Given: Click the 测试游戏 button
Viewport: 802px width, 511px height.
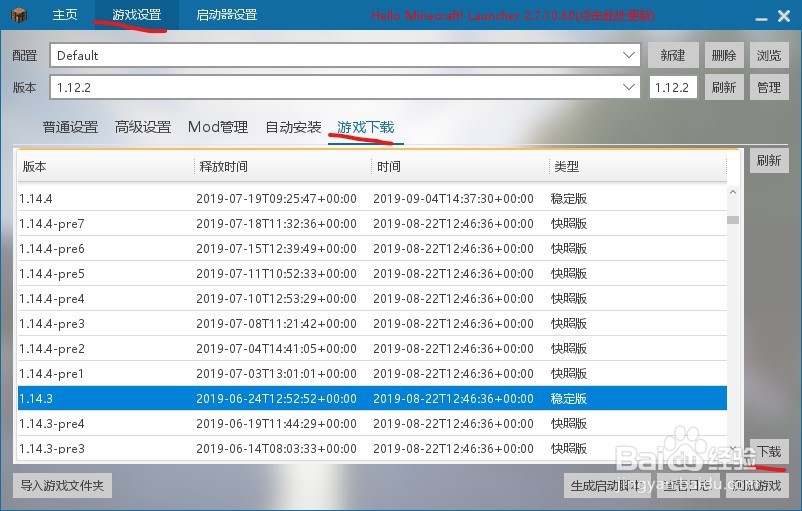Looking at the screenshot, I should coord(757,485).
